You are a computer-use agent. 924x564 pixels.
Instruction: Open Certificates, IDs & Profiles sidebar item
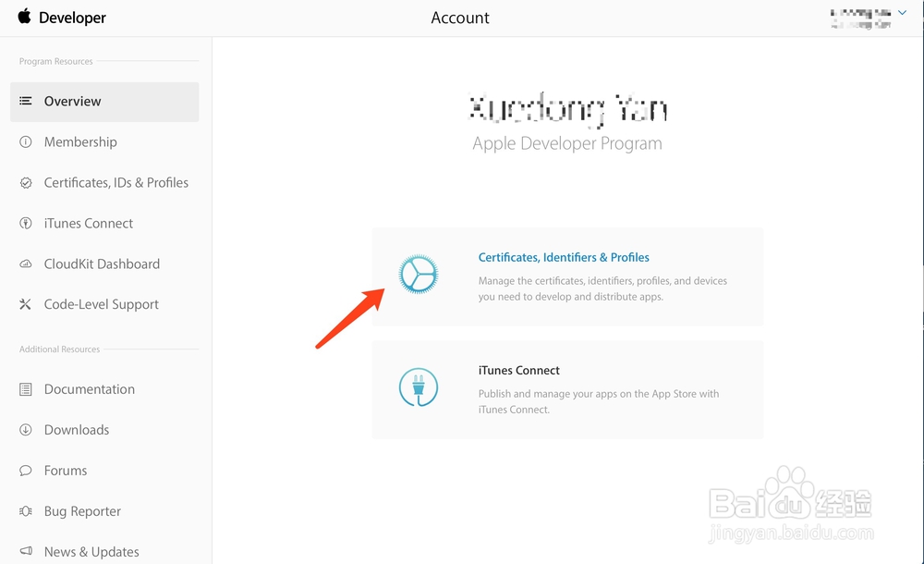[x=116, y=182]
